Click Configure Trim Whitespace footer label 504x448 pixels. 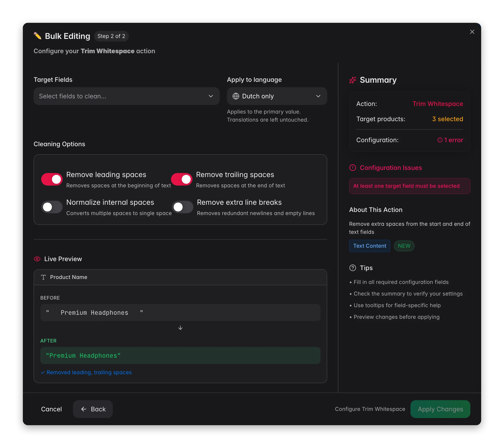click(x=370, y=409)
